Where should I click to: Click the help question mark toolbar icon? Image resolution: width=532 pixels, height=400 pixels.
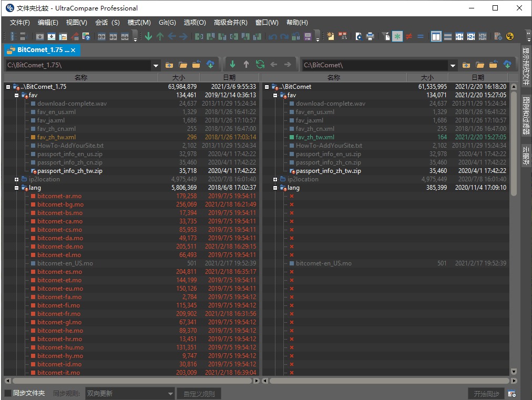(x=86, y=36)
